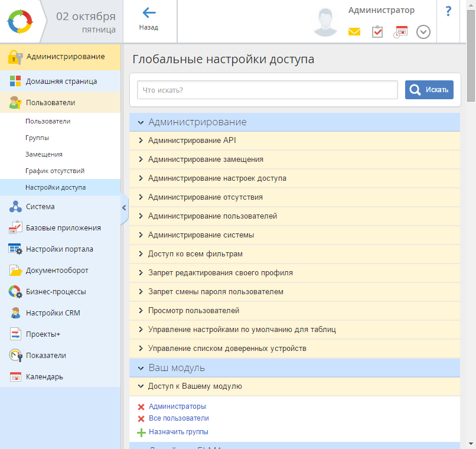Expand the round dropdown arrow under Администратор
The image size is (476, 449).
coord(423,32)
